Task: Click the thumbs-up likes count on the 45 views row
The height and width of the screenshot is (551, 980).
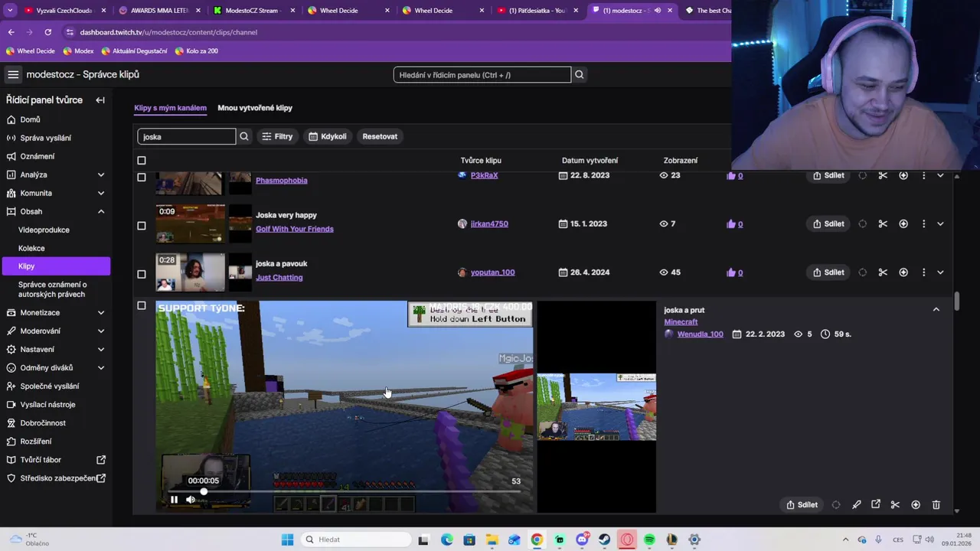Action: (x=735, y=272)
